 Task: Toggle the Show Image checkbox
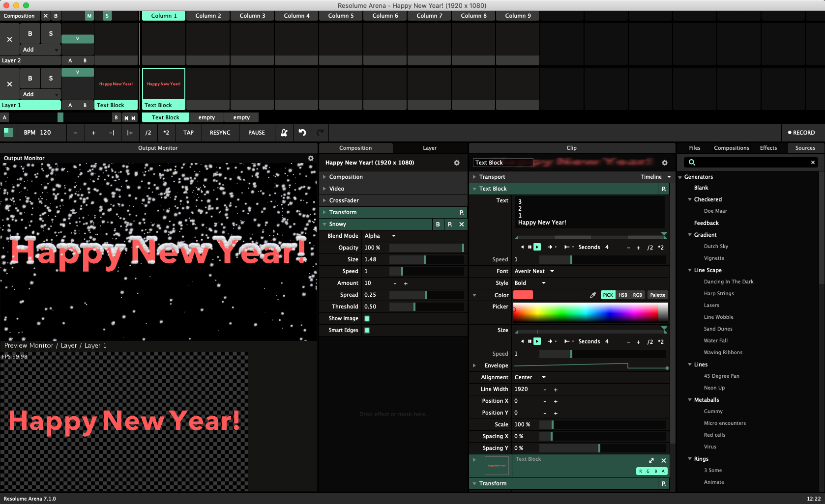(367, 318)
